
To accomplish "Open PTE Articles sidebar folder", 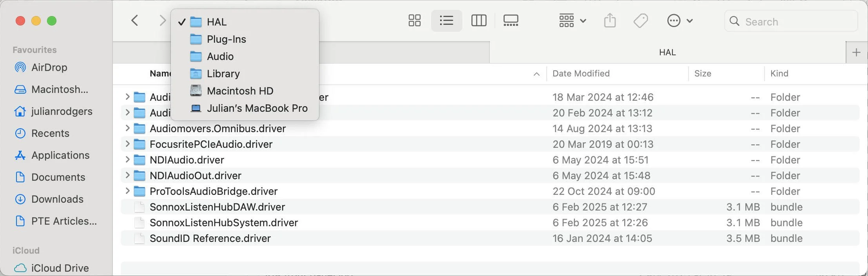I will 56,221.
